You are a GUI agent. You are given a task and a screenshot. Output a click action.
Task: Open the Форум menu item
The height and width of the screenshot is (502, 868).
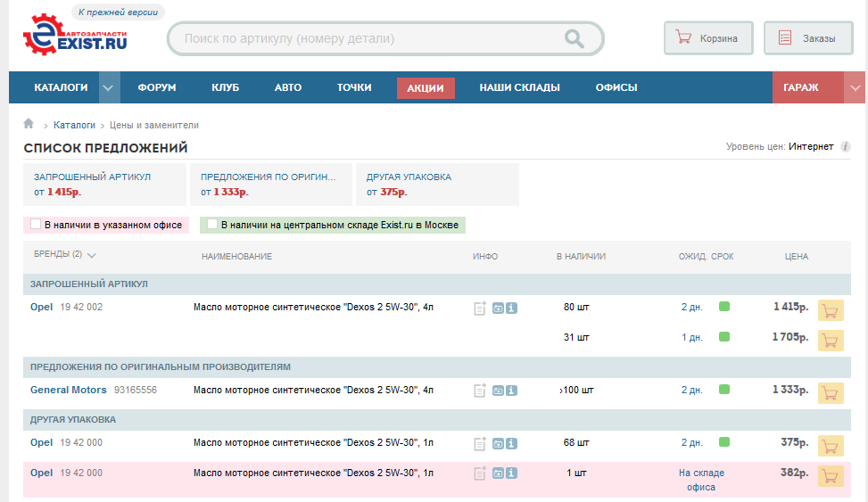pos(157,87)
